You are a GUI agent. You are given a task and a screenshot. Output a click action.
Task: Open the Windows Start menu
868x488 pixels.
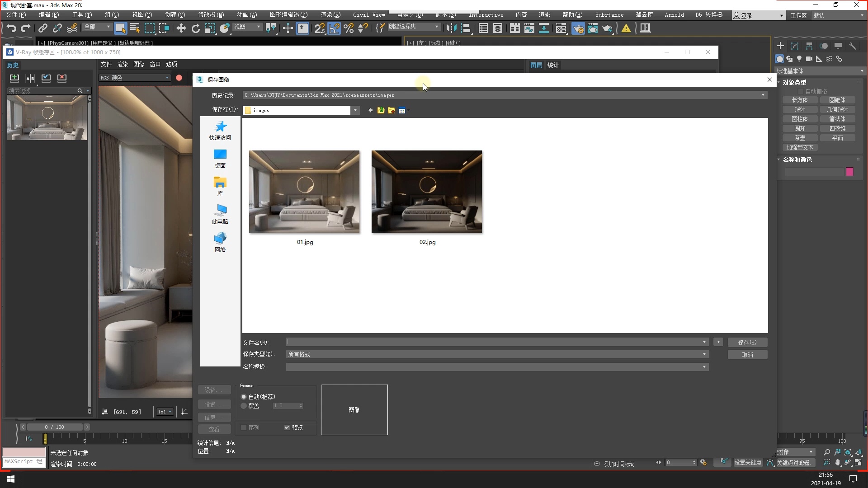11,479
